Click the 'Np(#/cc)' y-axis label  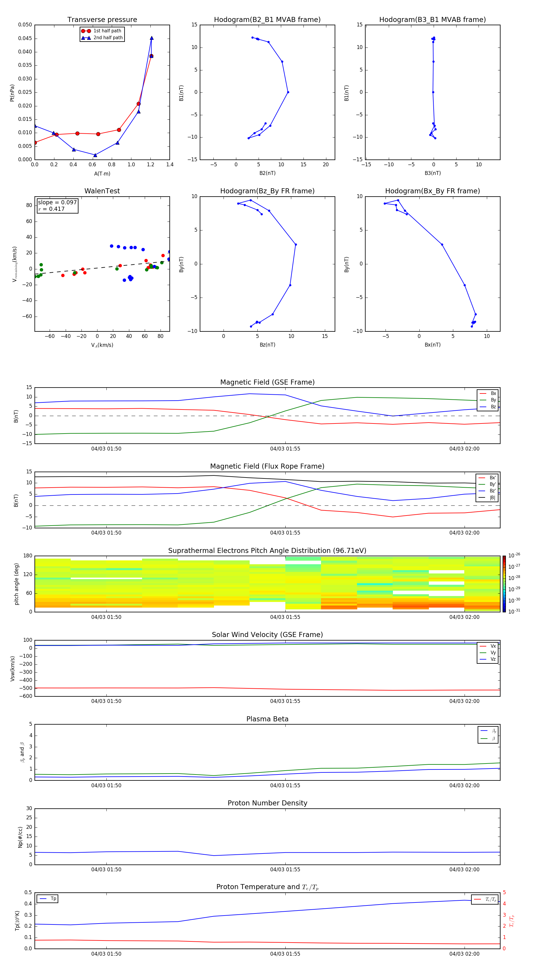pyautogui.click(x=20, y=837)
